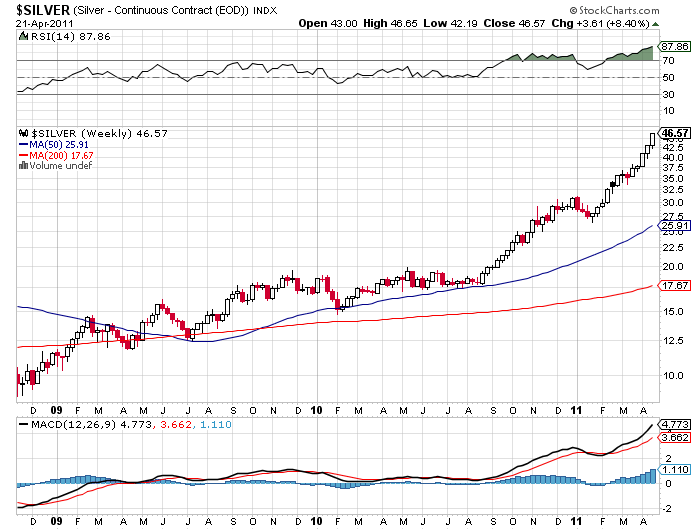The height and width of the screenshot is (530, 700).
Task: Click the green 87.86 RSI value tag
Action: [x=675, y=46]
